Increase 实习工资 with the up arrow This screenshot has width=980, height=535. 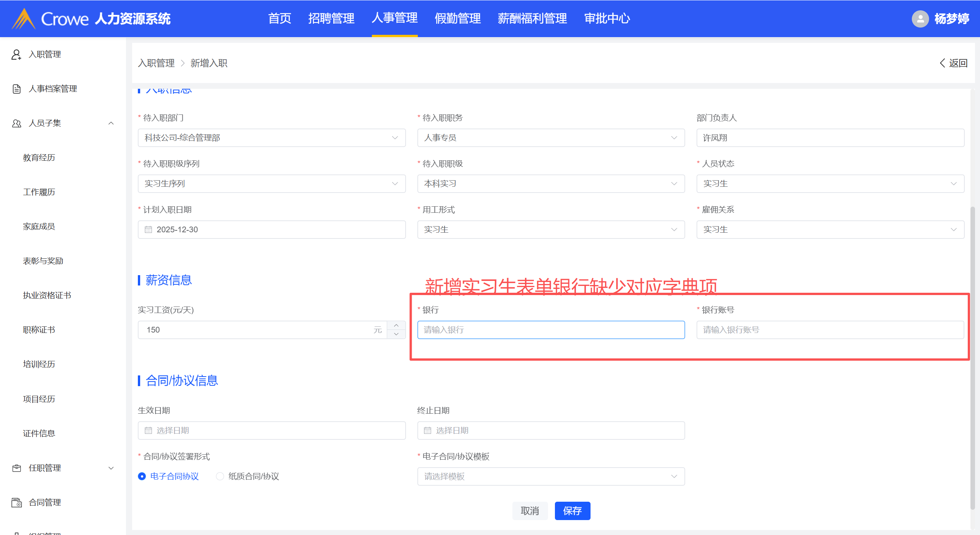pyautogui.click(x=396, y=325)
